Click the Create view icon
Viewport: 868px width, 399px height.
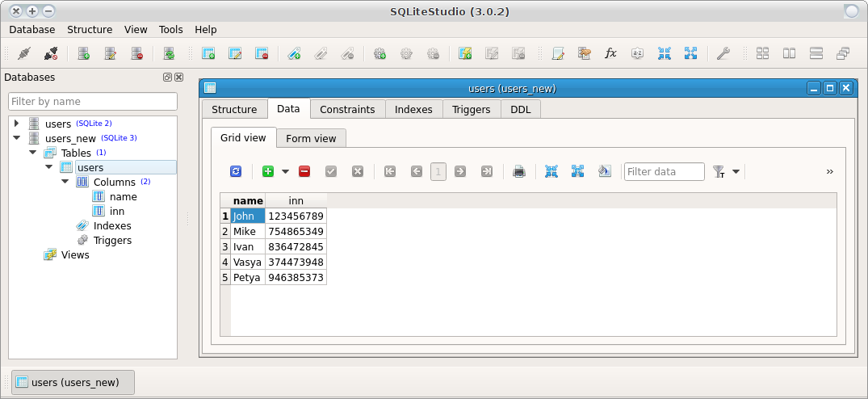465,53
